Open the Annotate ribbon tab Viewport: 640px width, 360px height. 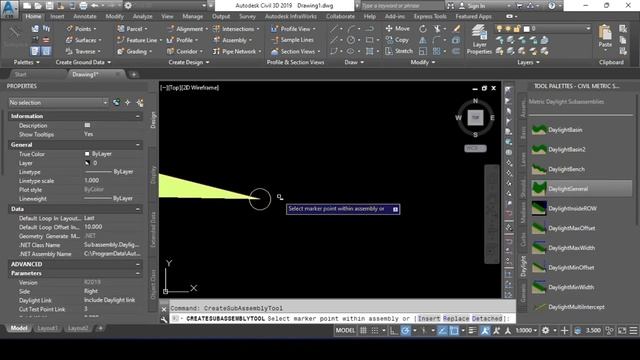tap(84, 16)
